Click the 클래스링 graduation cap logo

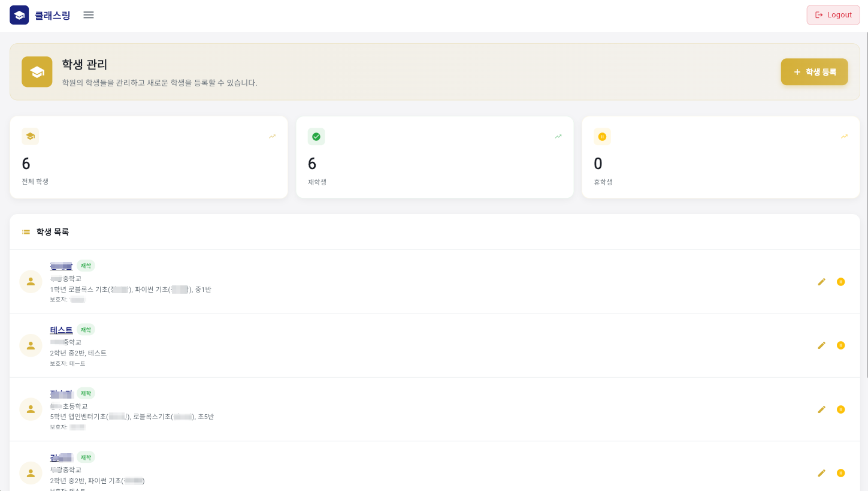pyautogui.click(x=19, y=15)
